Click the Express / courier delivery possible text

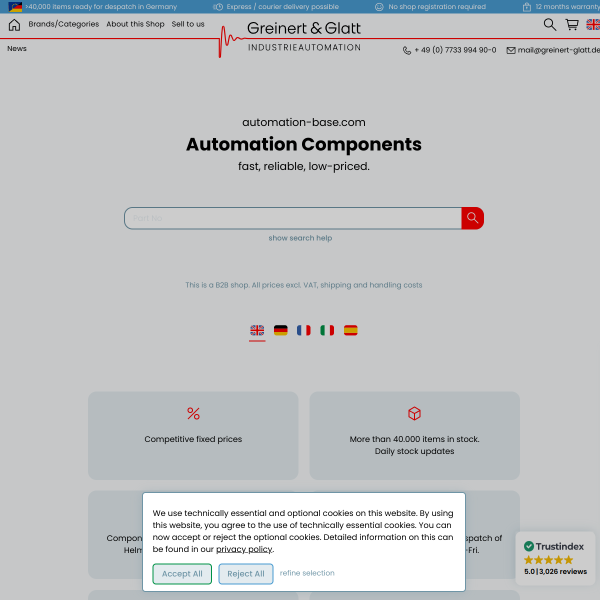click(282, 7)
